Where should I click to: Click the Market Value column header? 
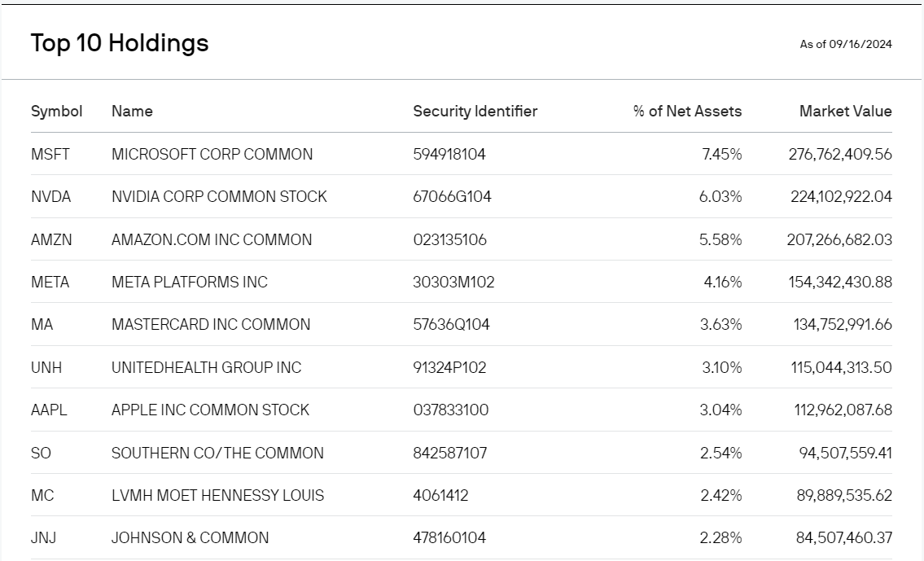845,112
